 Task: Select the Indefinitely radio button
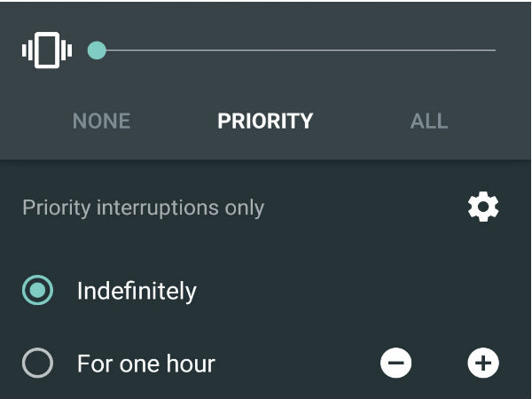click(x=38, y=291)
